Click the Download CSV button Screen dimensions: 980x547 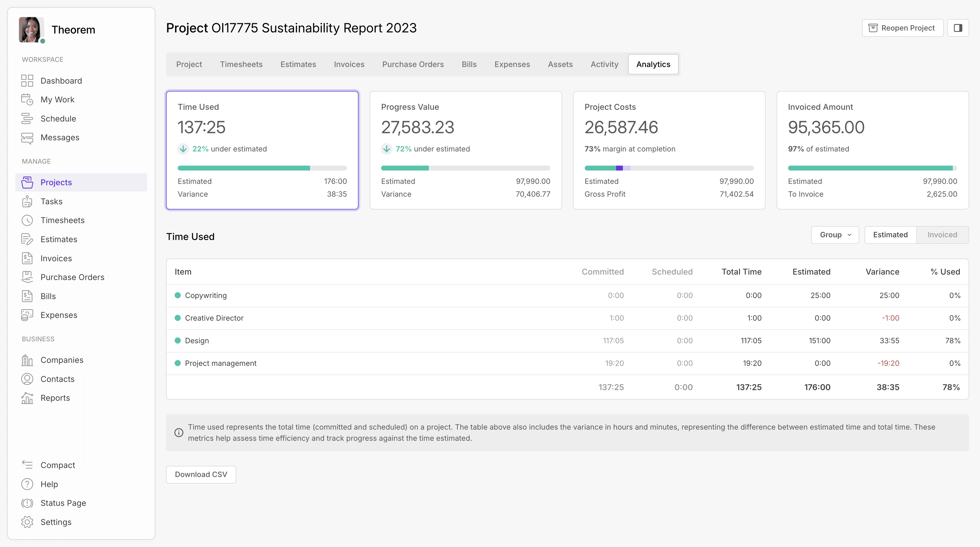(x=201, y=474)
